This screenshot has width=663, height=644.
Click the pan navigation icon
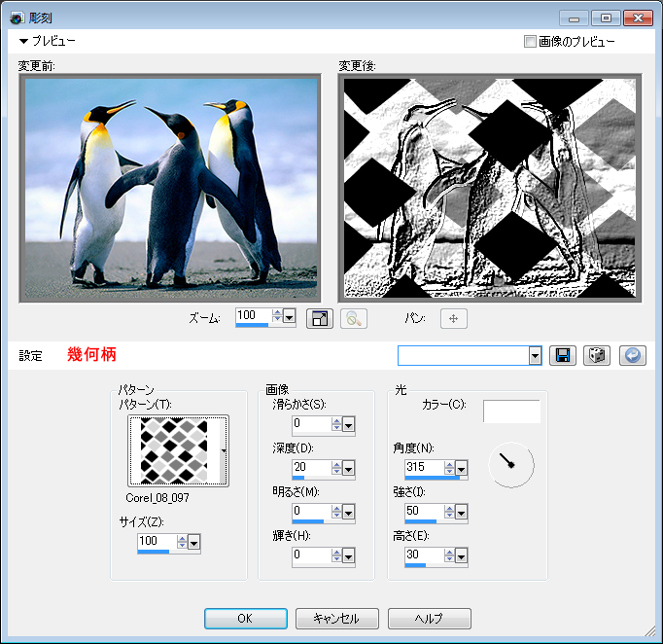[454, 318]
